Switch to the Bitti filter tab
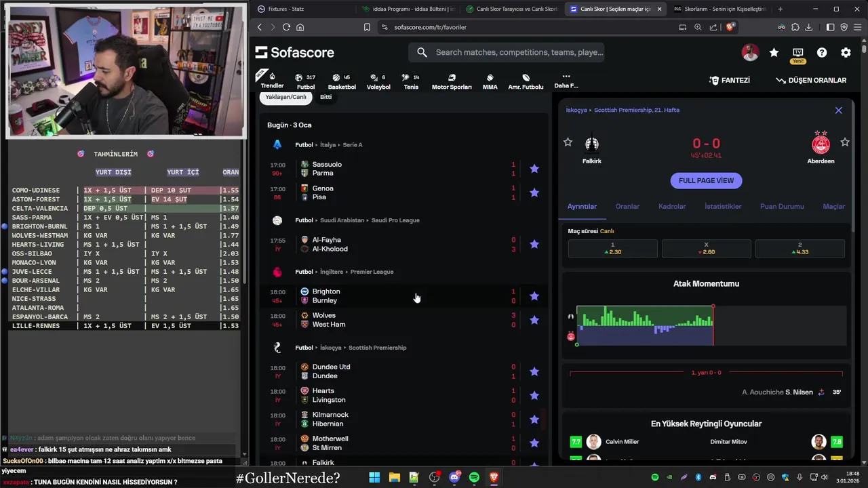868x488 pixels. pos(326,97)
